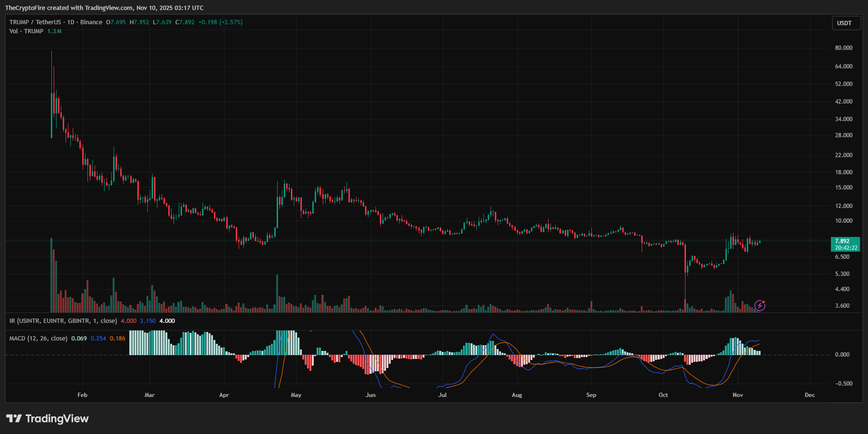
Task: Click the Jul label on time axis
Action: 442,395
